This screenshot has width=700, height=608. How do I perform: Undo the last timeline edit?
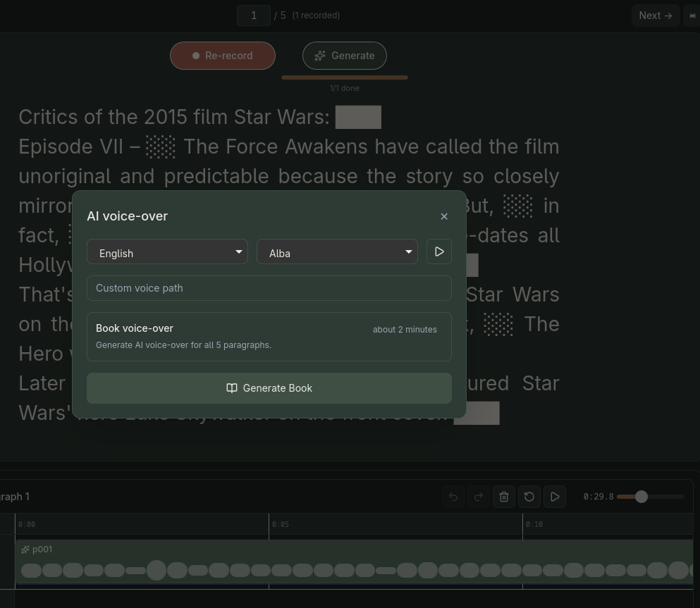453,497
